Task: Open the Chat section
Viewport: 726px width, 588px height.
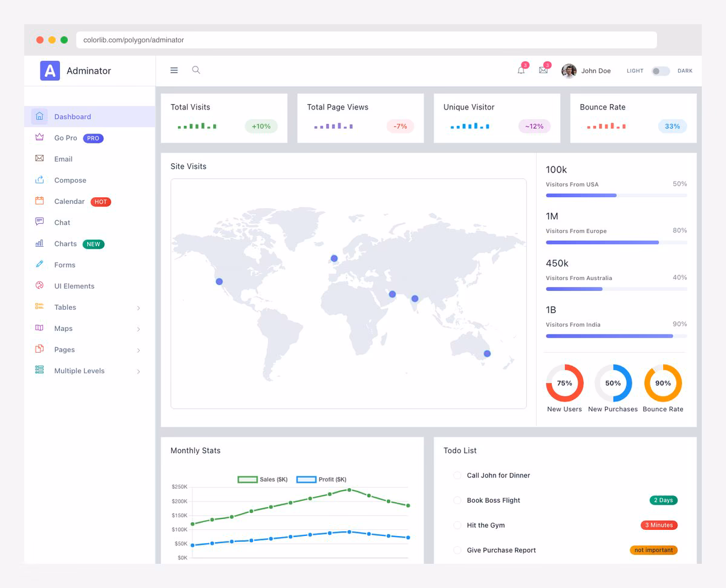Action: tap(62, 222)
